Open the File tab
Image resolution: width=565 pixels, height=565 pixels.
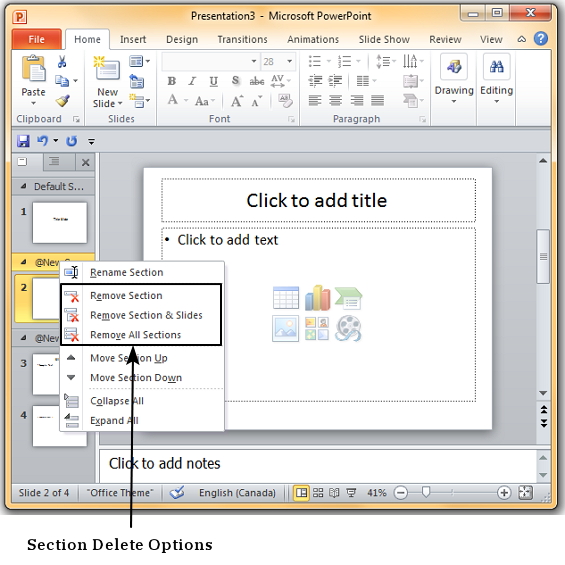point(36,39)
